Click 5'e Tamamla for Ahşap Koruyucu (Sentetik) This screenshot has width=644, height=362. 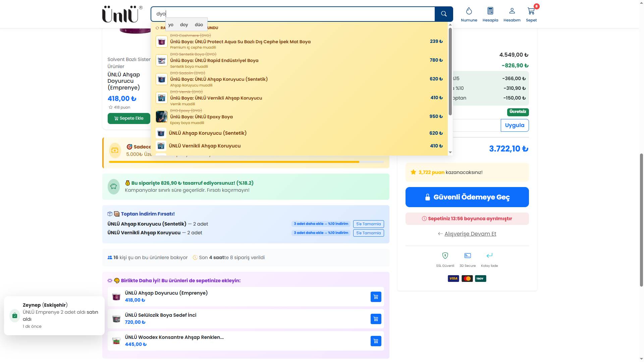[368, 224]
